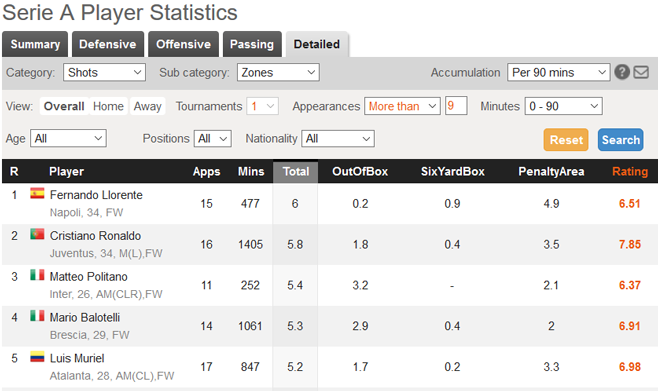Viewport: 658px width, 391px height.
Task: Click the Italy flag beside Matteo Politano
Action: [37, 275]
